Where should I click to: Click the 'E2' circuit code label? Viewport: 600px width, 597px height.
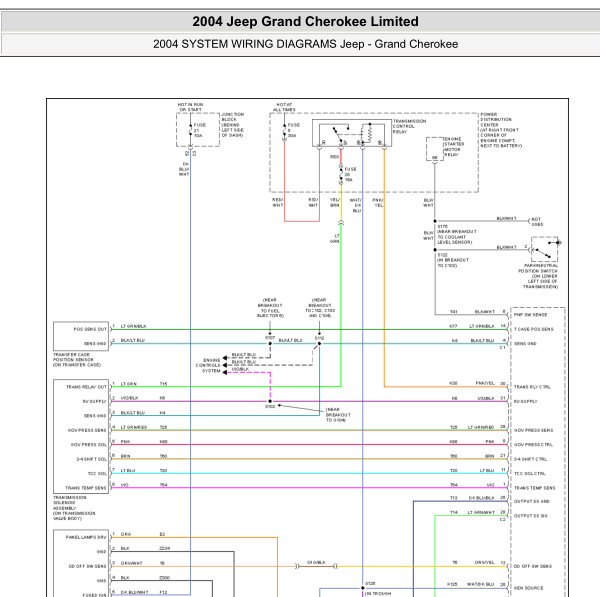coord(162,534)
